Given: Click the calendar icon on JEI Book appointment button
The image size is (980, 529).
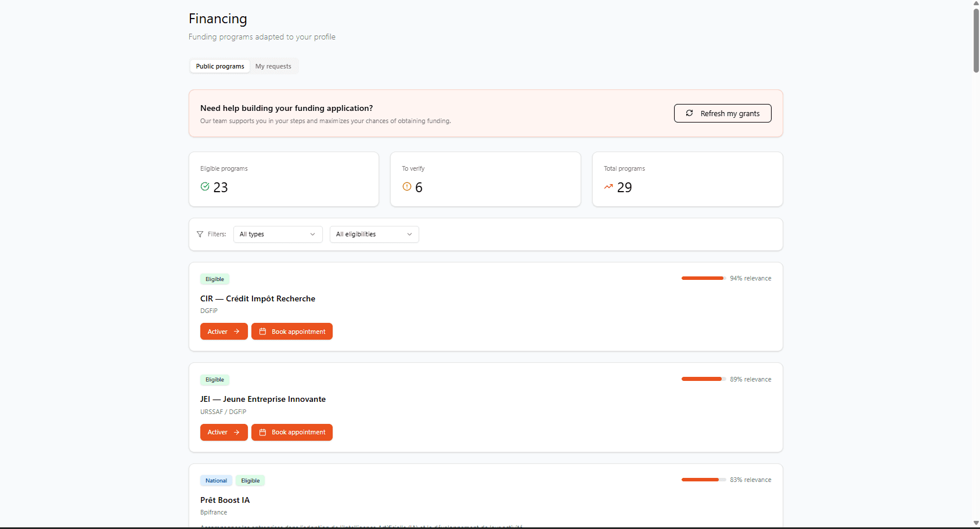Looking at the screenshot, I should point(263,432).
